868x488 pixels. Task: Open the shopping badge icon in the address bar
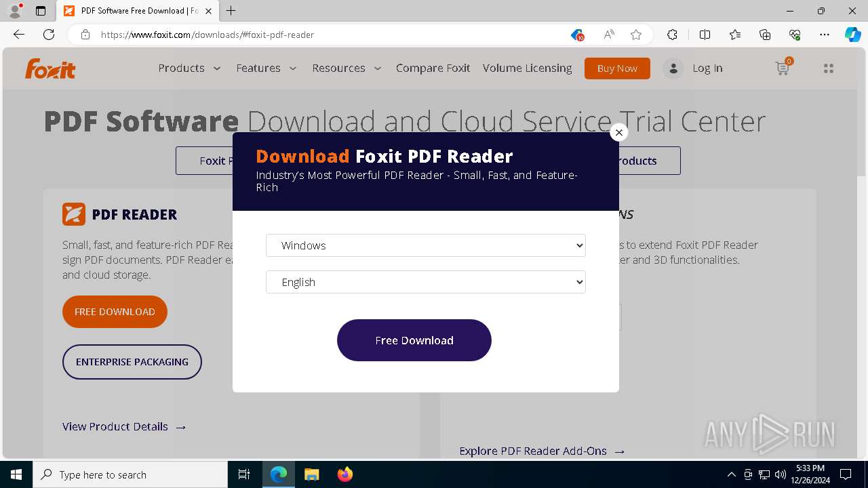pos(577,35)
